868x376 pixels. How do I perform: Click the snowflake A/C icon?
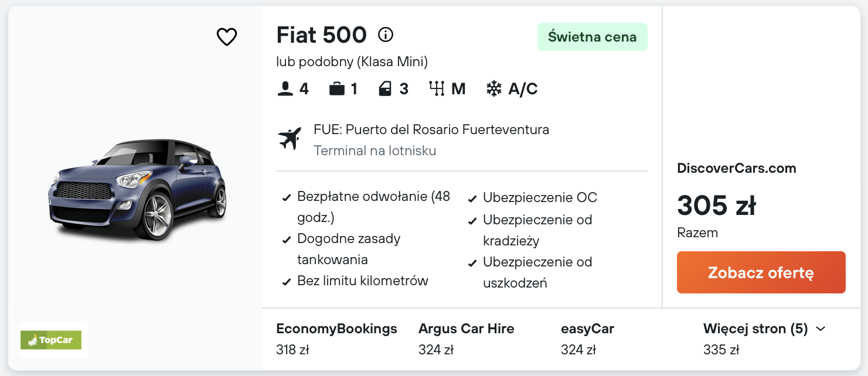[494, 89]
